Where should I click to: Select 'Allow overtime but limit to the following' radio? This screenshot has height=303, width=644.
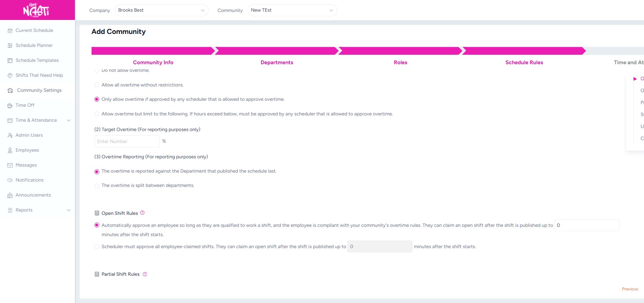coord(97,114)
